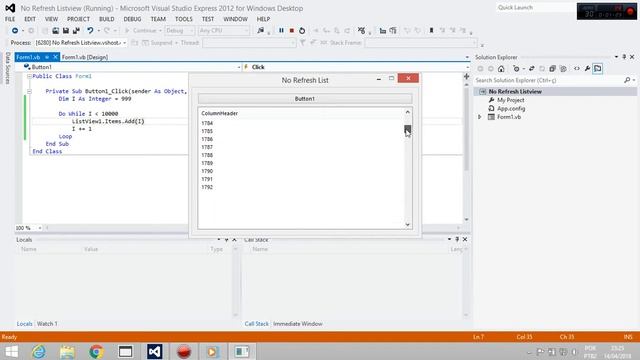Sync with active document in Solution Explorer
This screenshot has height=360, width=640.
tap(531, 69)
